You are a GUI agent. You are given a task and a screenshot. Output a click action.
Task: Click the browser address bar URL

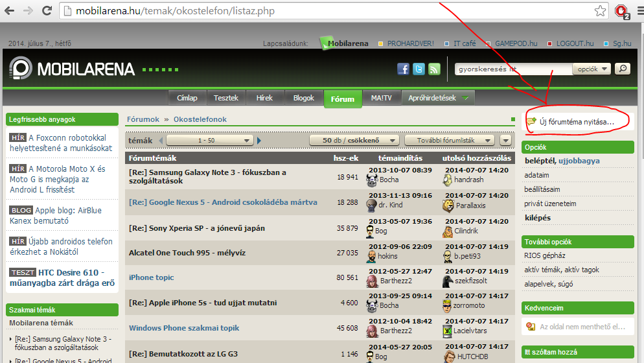[175, 11]
